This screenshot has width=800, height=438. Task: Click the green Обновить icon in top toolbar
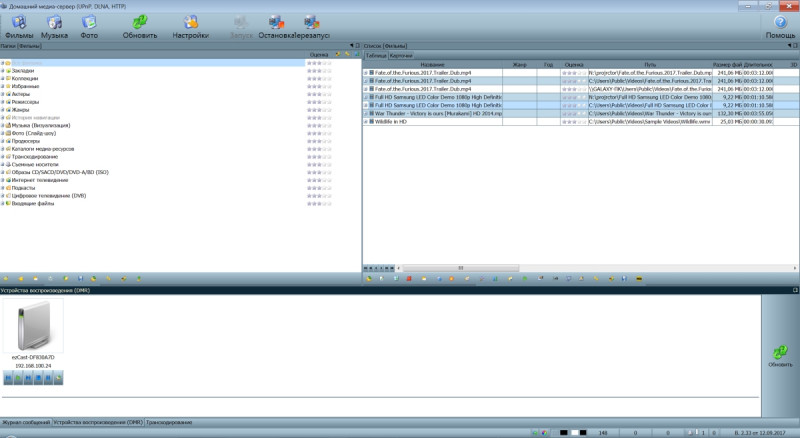click(140, 22)
